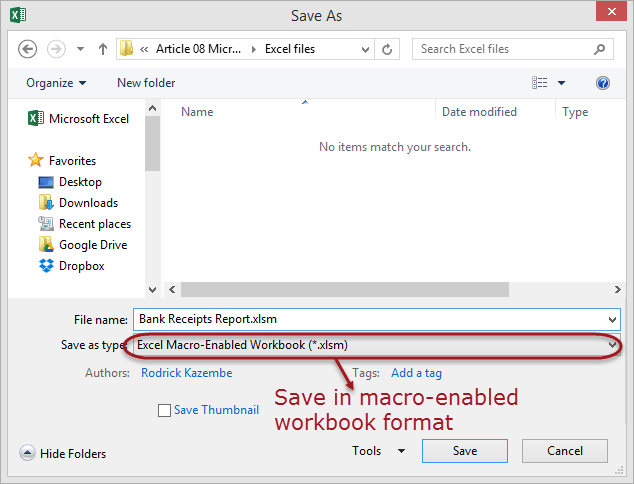The image size is (634, 484).
Task: Open the Organize dropdown menu
Action: pos(56,83)
